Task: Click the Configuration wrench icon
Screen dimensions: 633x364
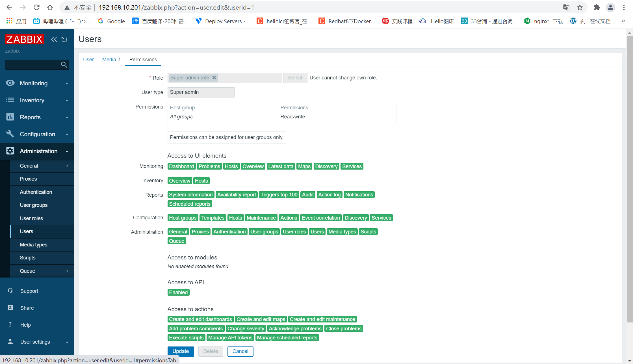Action: 10,134
